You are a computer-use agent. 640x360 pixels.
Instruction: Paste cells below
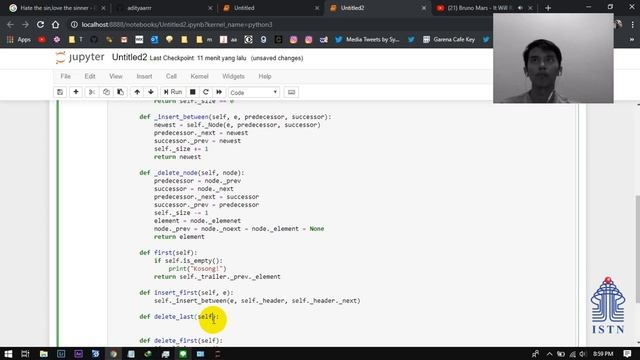120,92
